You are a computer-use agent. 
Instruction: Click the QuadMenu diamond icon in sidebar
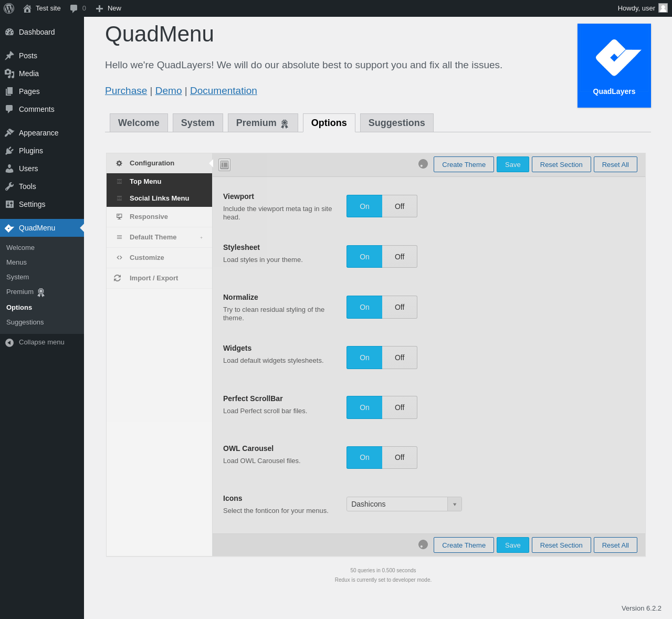click(9, 228)
